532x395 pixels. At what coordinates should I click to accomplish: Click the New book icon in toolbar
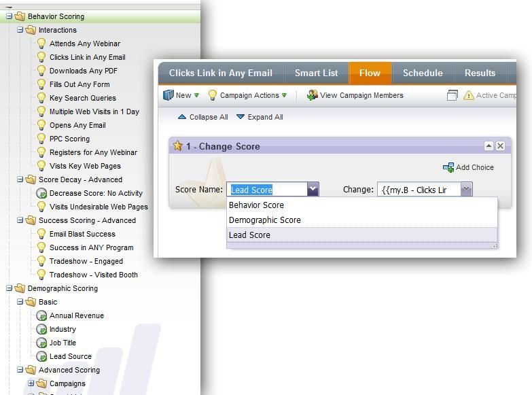[169, 95]
